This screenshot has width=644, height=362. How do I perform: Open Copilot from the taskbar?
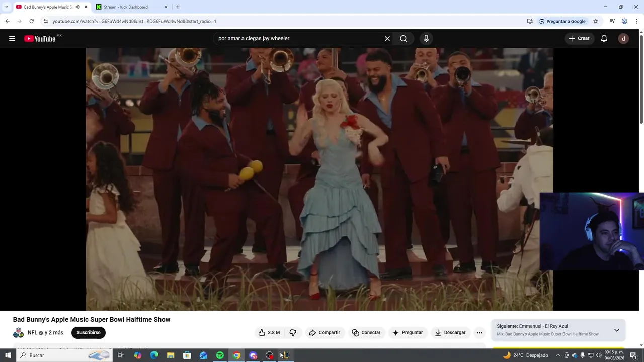pyautogui.click(x=138, y=355)
